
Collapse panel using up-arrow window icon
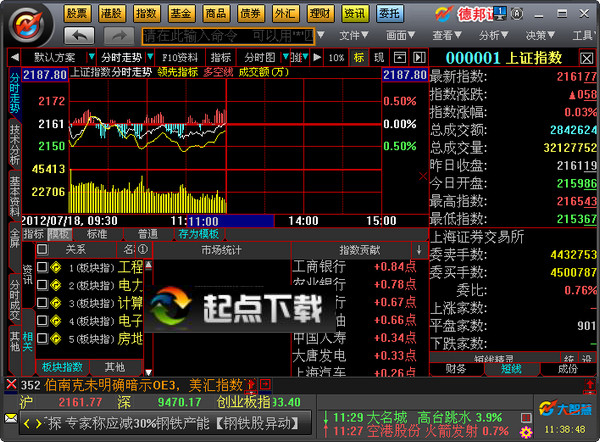(399, 58)
